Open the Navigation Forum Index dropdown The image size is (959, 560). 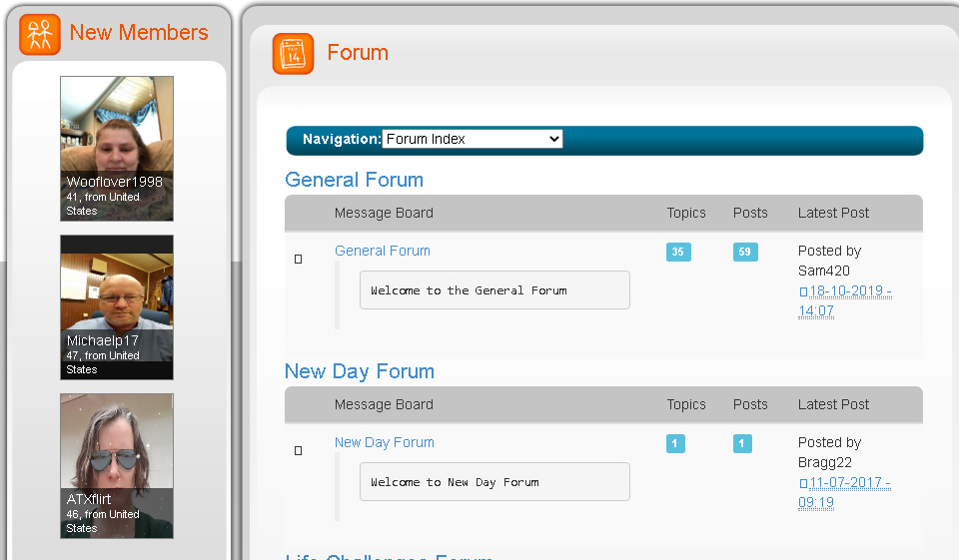[x=473, y=139]
